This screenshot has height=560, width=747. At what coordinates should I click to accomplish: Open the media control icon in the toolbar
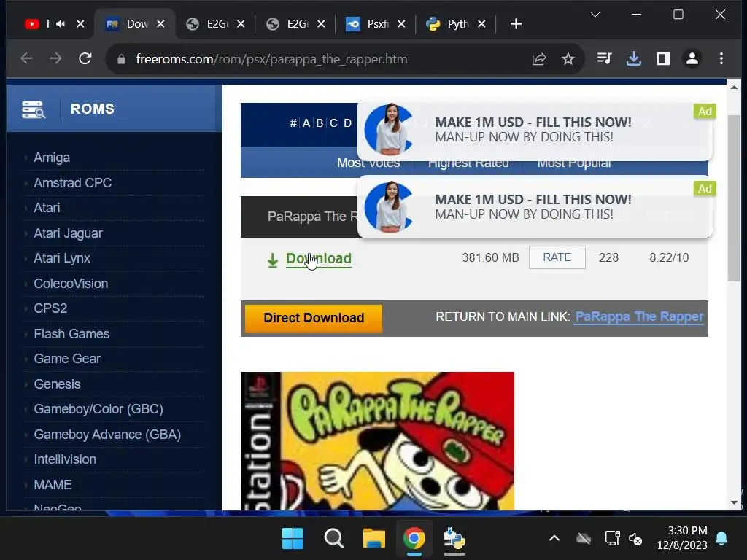tap(604, 58)
